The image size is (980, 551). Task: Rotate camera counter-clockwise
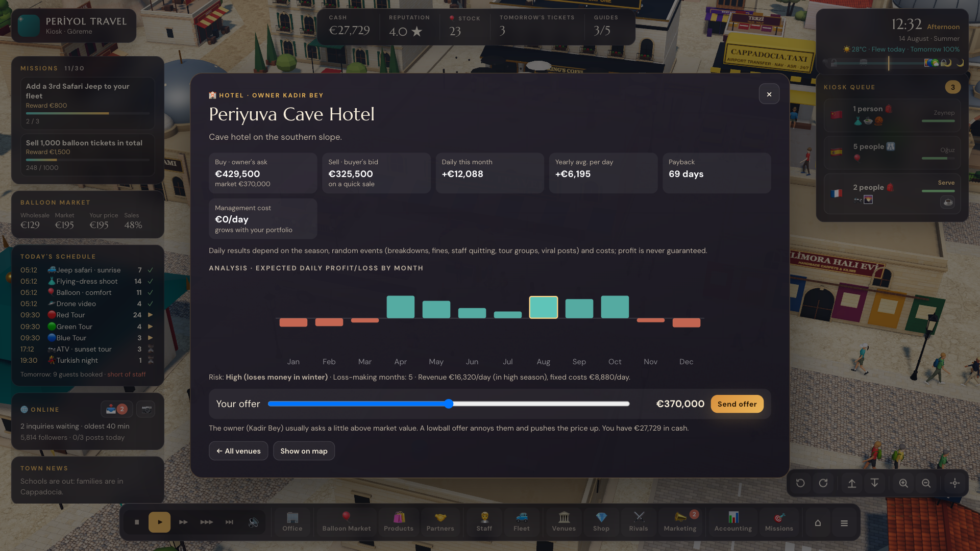[800, 483]
